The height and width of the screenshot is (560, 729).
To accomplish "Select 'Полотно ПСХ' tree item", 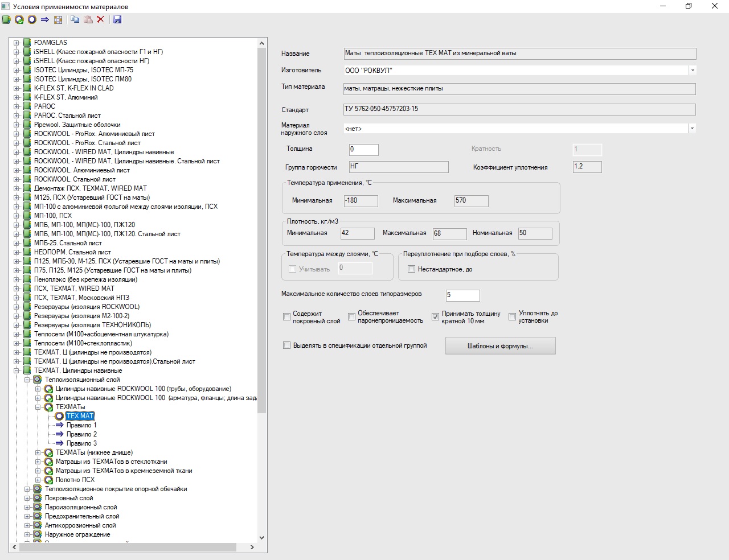I will pyautogui.click(x=75, y=480).
